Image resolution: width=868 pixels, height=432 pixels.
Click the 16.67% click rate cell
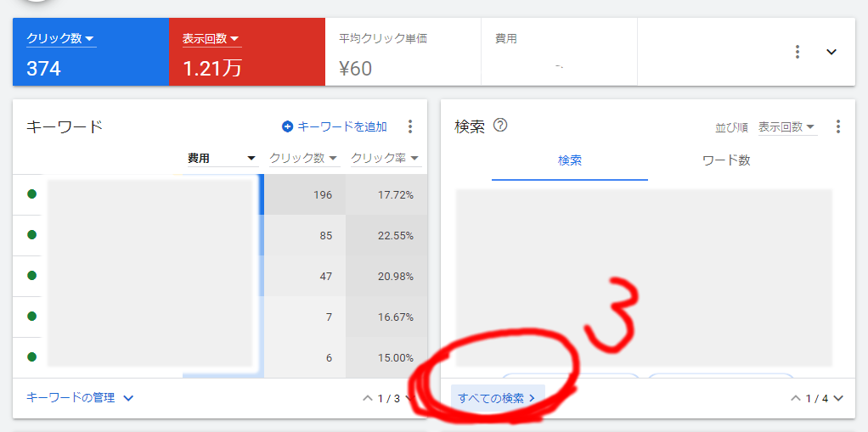(x=386, y=317)
